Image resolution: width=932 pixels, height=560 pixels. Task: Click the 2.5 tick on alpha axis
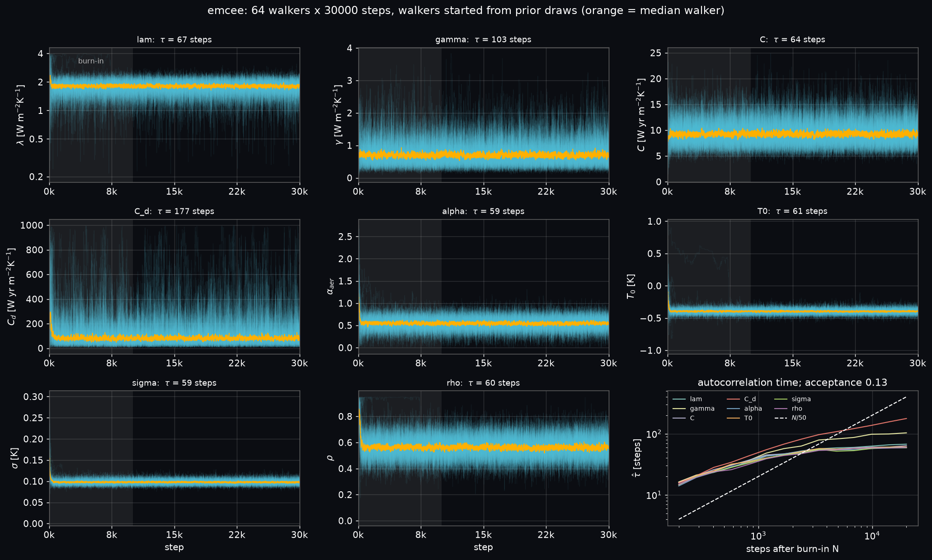tap(345, 237)
